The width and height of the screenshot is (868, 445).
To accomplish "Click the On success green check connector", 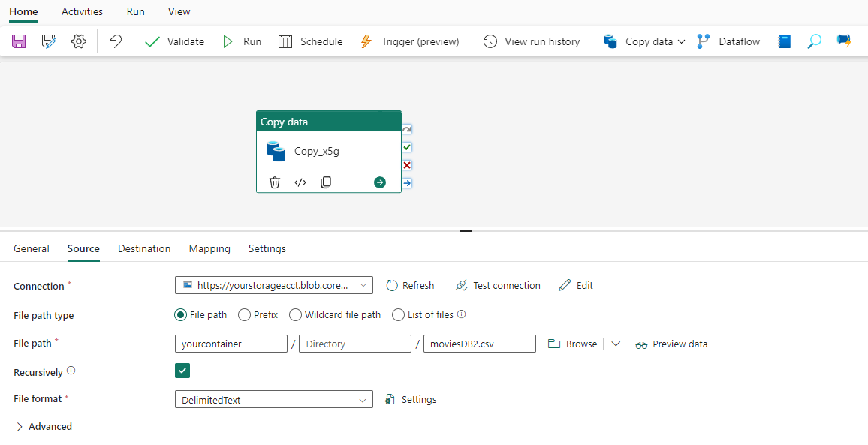I will click(407, 147).
